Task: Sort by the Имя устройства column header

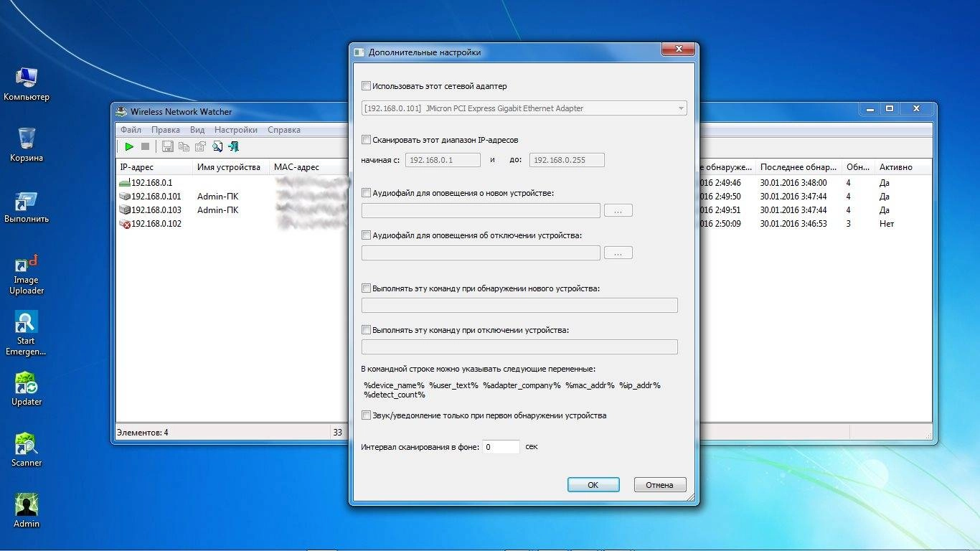Action: click(232, 167)
